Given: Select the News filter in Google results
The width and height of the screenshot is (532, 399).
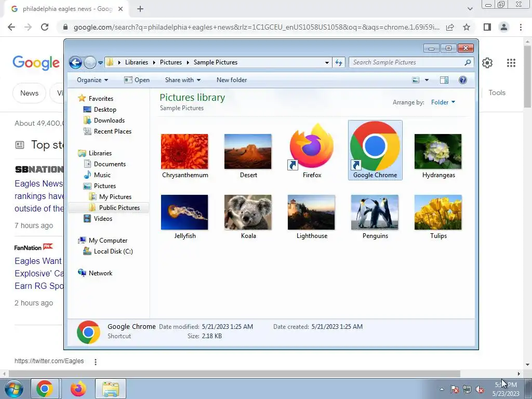Looking at the screenshot, I should (x=29, y=93).
